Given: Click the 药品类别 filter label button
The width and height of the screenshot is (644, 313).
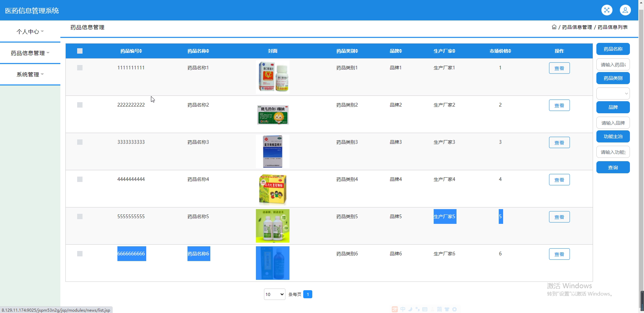Looking at the screenshot, I should pos(613,78).
